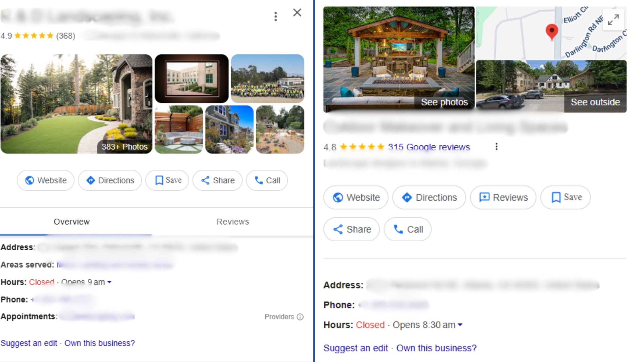Click the (368) review count
Image resolution: width=644 pixels, height=362 pixels.
[x=66, y=36]
